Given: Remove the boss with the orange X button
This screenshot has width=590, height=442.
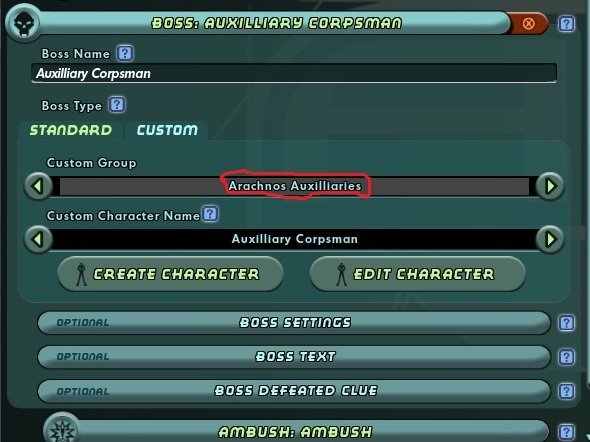Looking at the screenshot, I should 528,24.
